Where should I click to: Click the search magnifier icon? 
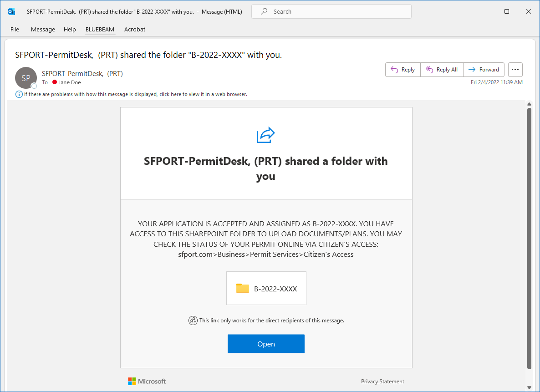(x=264, y=11)
